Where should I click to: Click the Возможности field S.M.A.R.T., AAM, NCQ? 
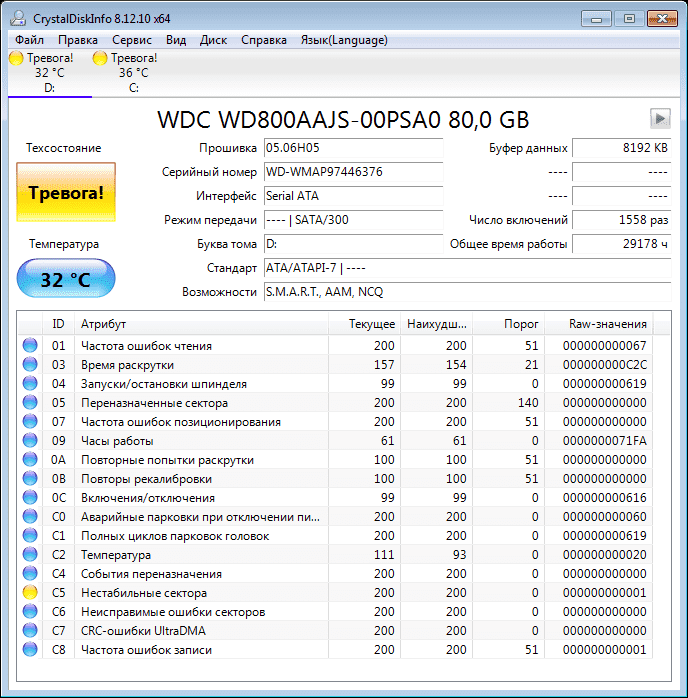tap(467, 292)
